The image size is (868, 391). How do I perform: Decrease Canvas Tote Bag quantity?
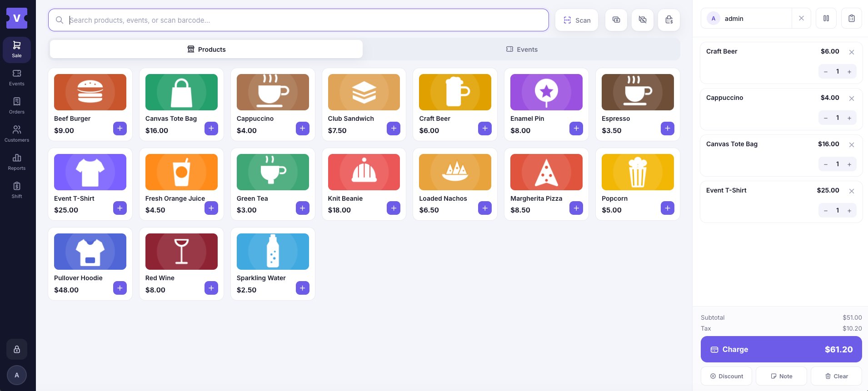826,164
